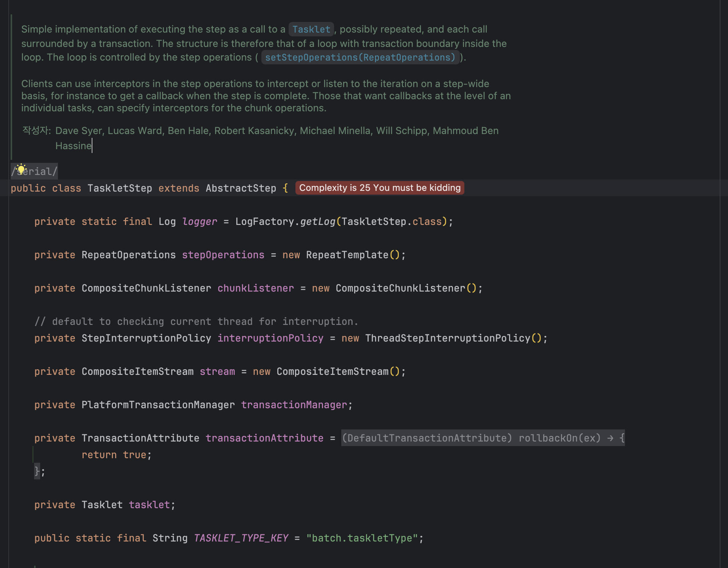
Task: Click the red Complexity is 25 badge
Action: 380,188
